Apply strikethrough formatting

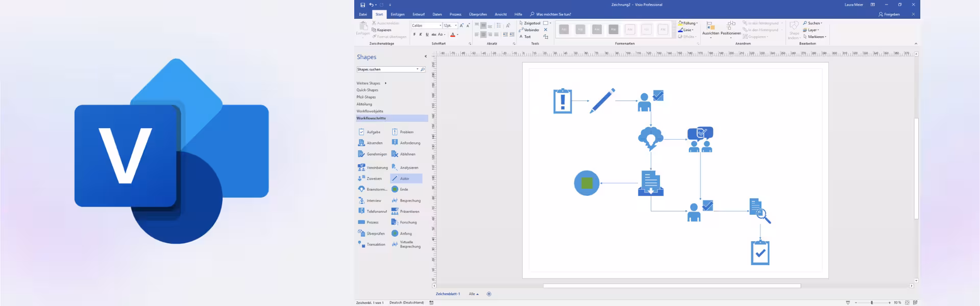point(434,35)
